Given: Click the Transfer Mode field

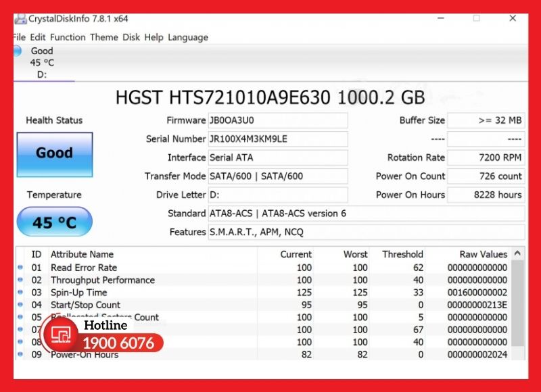Looking at the screenshot, I should [278, 176].
